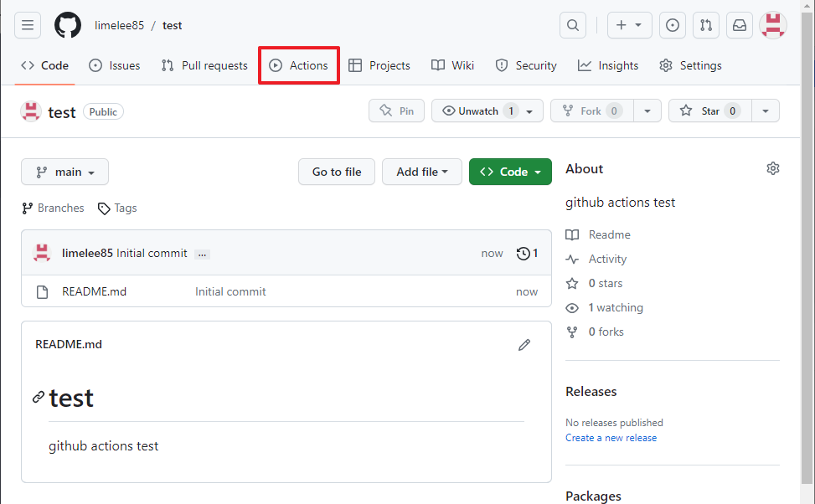
Task: Click limelee85 commit author name
Action: pyautogui.click(x=87, y=253)
